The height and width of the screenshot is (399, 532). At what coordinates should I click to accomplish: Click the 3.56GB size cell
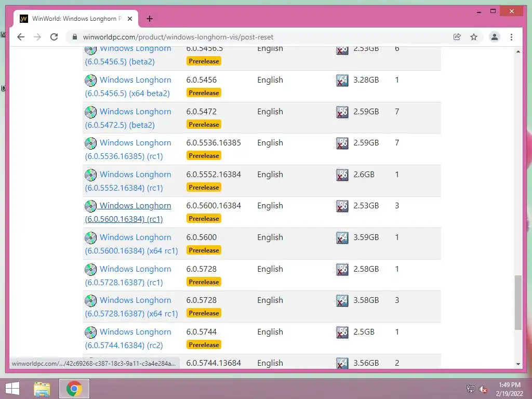click(x=366, y=363)
